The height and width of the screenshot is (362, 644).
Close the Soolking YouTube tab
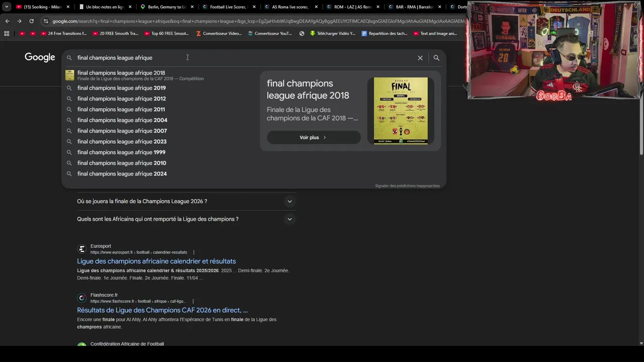point(68,7)
